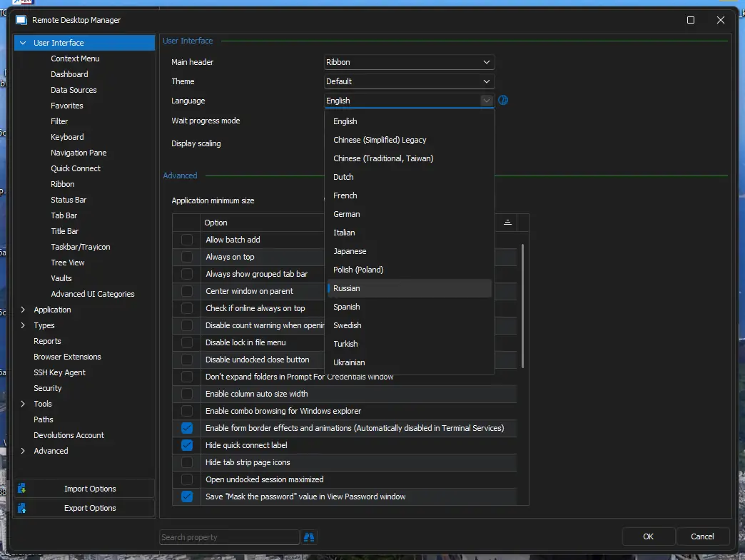The width and height of the screenshot is (745, 560).
Task: Click the Import Options icon
Action: (21, 489)
